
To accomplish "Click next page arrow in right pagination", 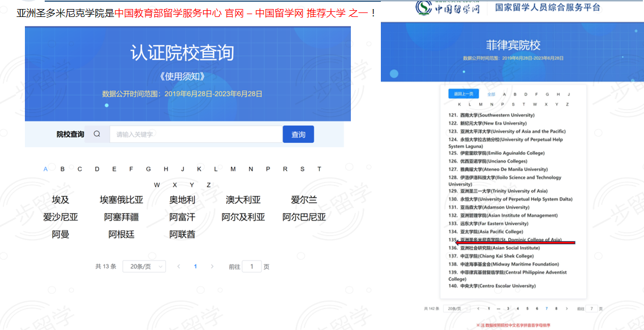I will [x=566, y=309].
